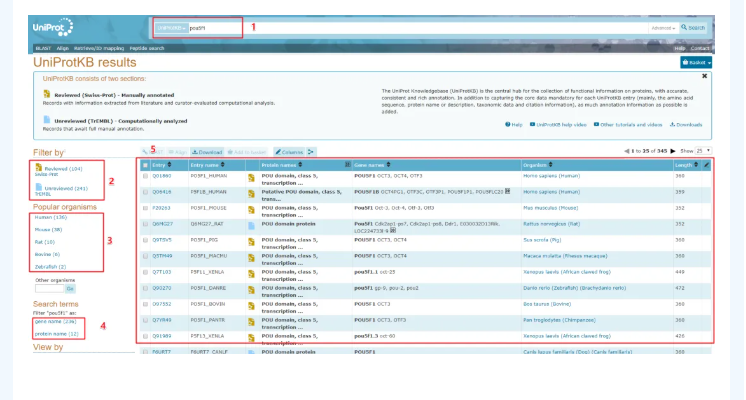This screenshot has width=746, height=400.
Task: Click the main search input field
Action: coord(418,28)
